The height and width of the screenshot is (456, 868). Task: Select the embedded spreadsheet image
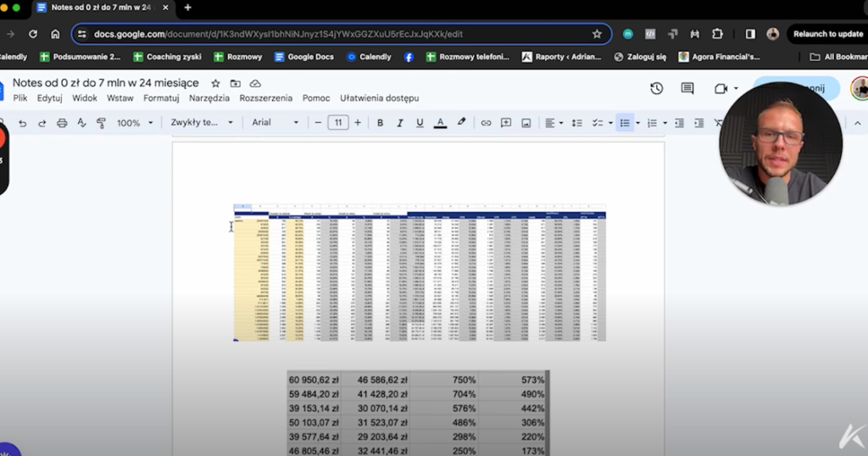pyautogui.click(x=420, y=272)
